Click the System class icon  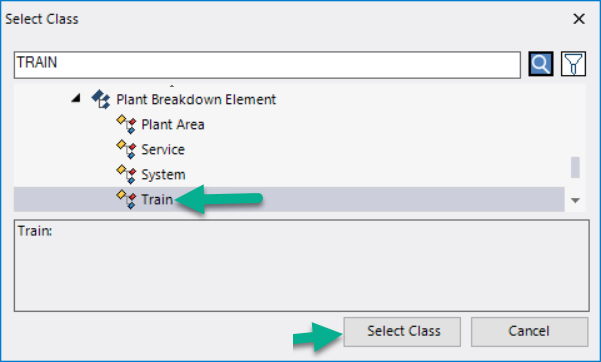[x=126, y=174]
